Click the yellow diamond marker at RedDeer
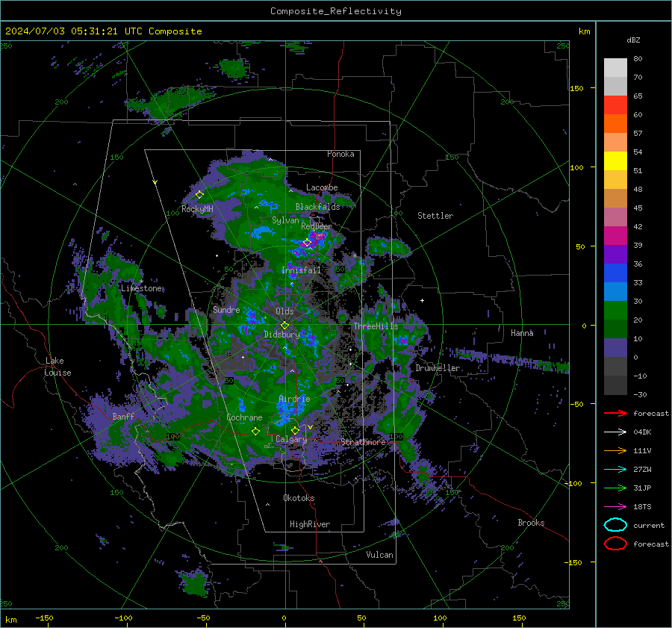 point(308,243)
